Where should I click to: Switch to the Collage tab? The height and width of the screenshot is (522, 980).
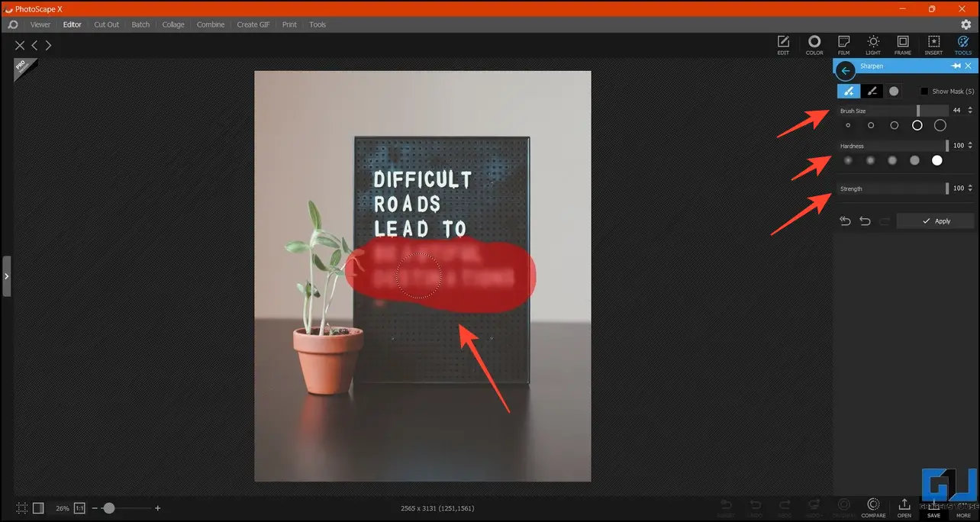(173, 24)
